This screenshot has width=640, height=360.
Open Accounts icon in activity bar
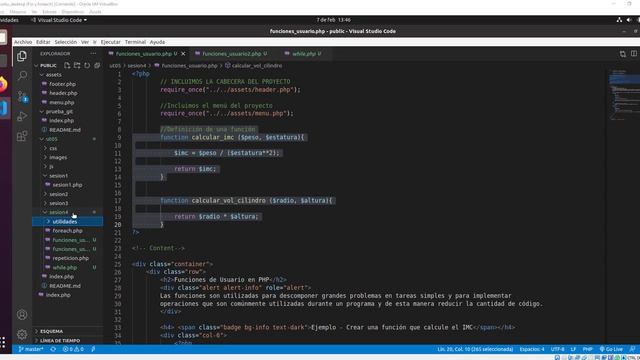click(x=22, y=315)
